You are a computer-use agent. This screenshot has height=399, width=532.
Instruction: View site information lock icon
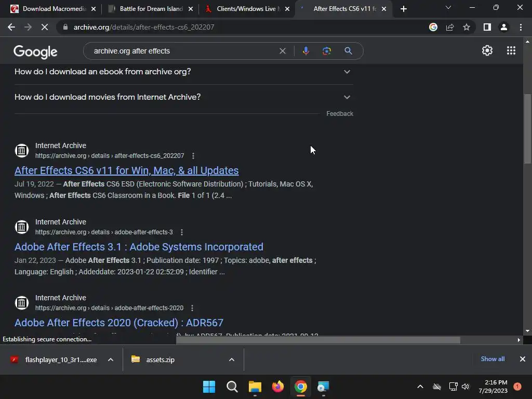click(x=65, y=27)
